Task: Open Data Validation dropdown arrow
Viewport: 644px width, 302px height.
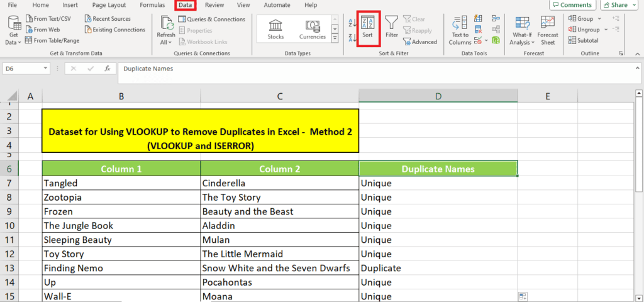Action: click(486, 40)
